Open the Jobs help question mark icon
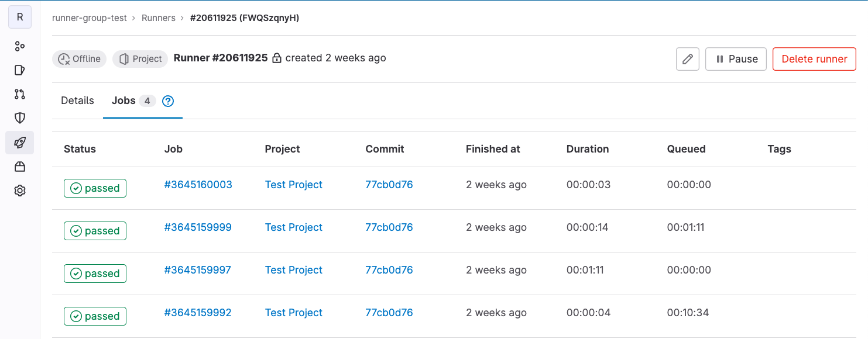868x339 pixels. [168, 101]
